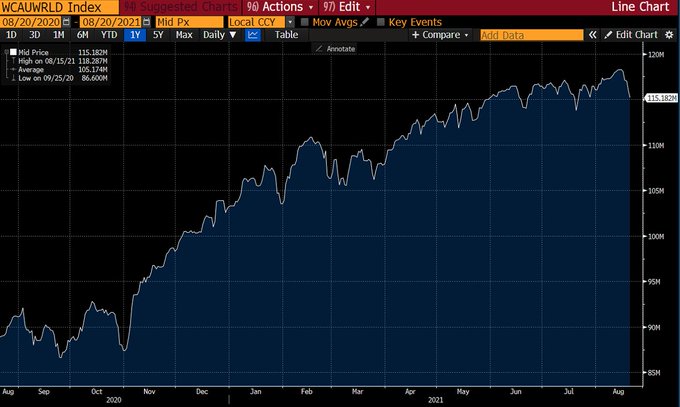Click the WCAUWRLD Index security field

pyautogui.click(x=59, y=7)
